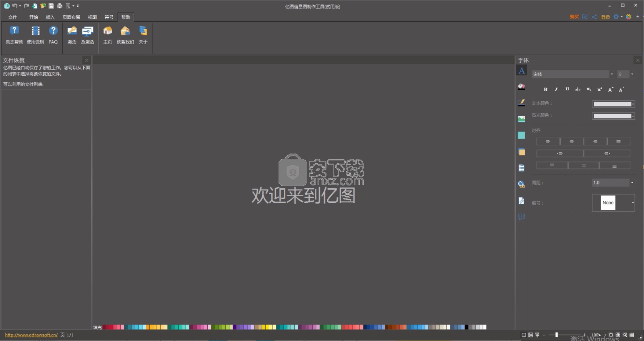
Task: Open the FAQ help icon
Action: pyautogui.click(x=53, y=35)
